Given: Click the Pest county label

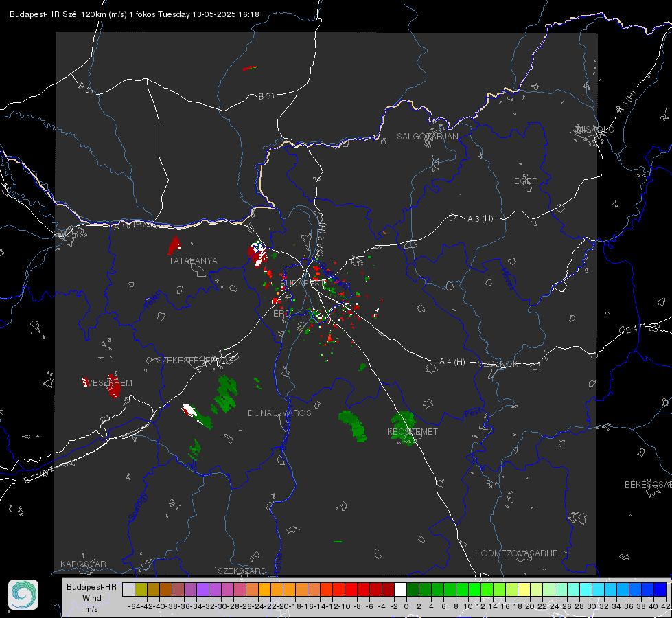Looking at the screenshot, I should coord(473,413).
